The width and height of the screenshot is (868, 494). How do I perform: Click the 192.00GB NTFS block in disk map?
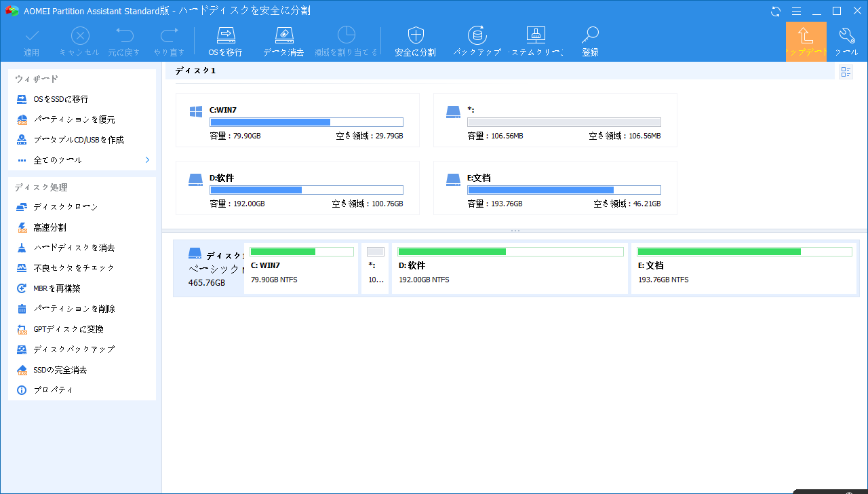tap(510, 269)
